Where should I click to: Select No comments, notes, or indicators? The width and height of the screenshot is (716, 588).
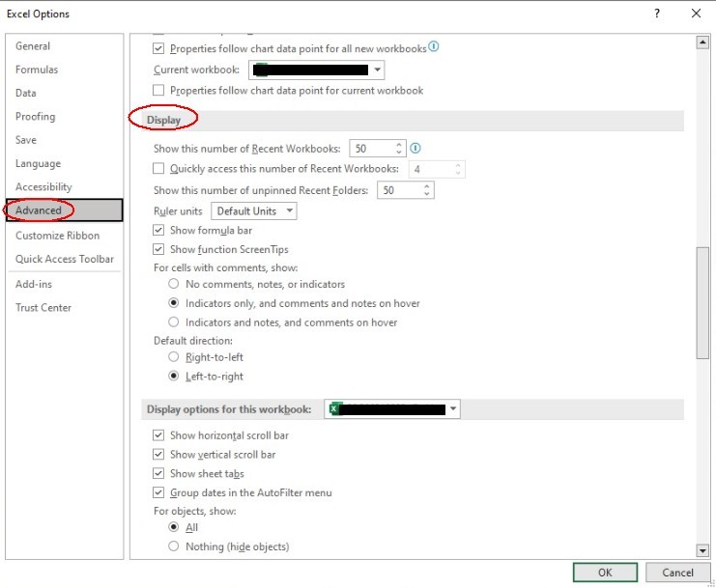click(174, 284)
